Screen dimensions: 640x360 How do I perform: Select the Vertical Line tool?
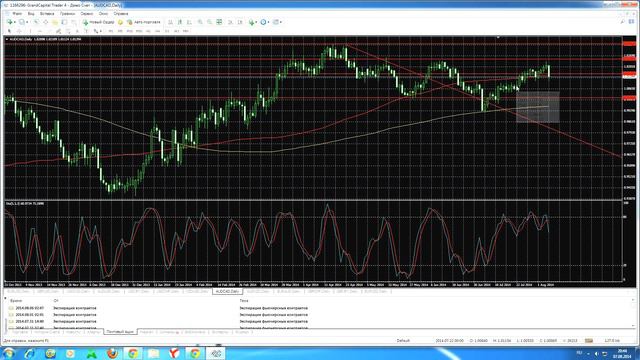[30, 31]
